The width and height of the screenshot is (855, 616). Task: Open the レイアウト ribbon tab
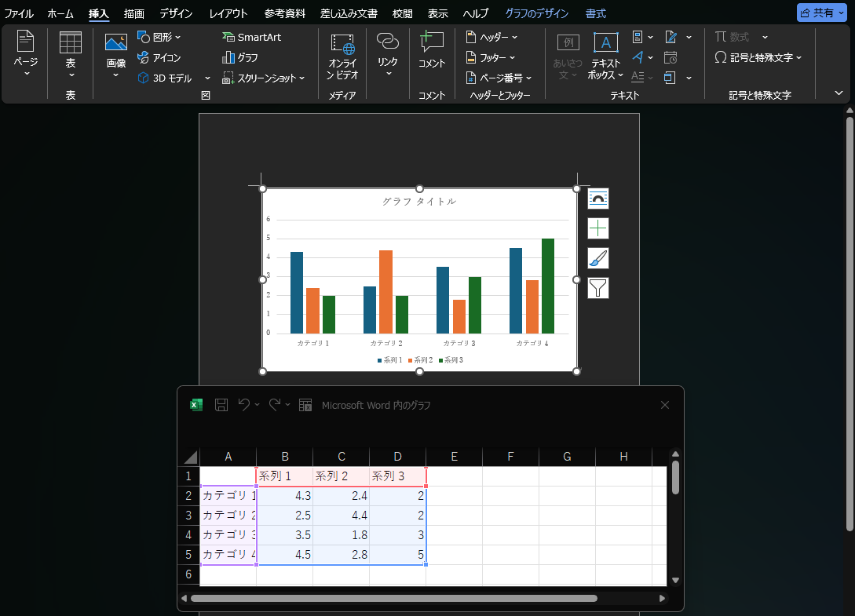click(228, 13)
